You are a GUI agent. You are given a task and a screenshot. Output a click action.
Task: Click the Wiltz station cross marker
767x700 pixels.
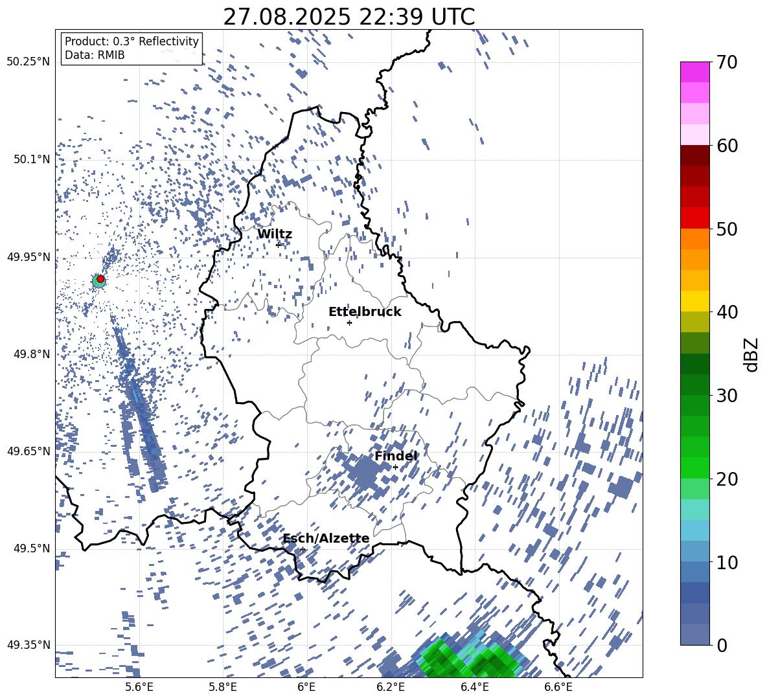pos(278,244)
